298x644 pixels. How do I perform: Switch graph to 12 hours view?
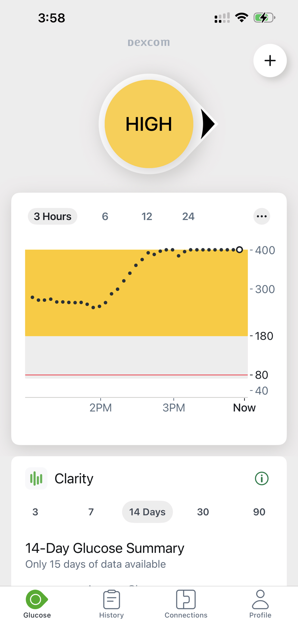click(147, 216)
